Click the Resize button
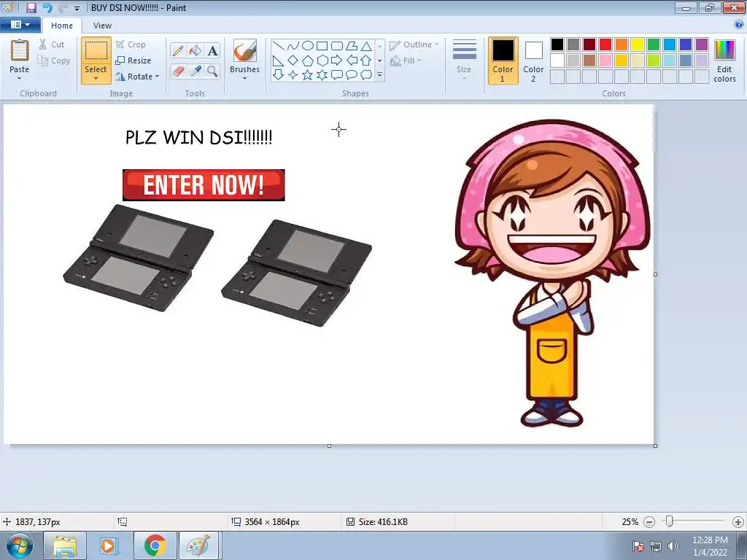This screenshot has height=560, width=747. point(133,61)
